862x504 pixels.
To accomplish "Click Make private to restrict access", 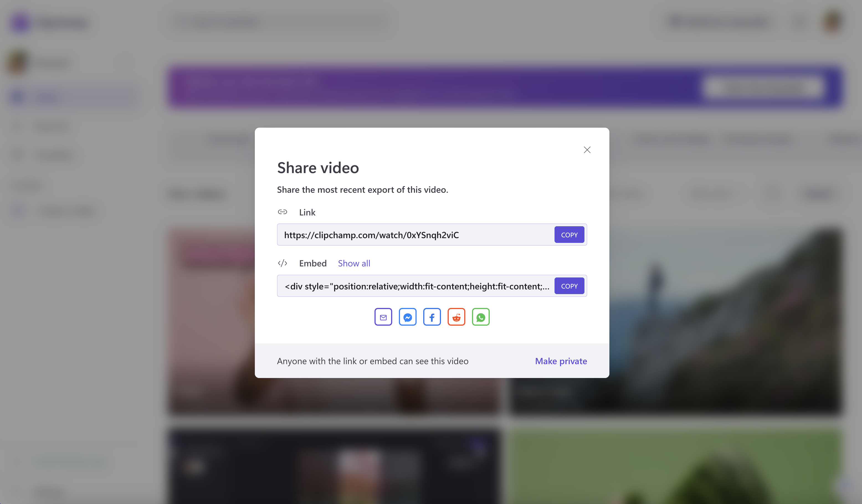I will [x=561, y=361].
